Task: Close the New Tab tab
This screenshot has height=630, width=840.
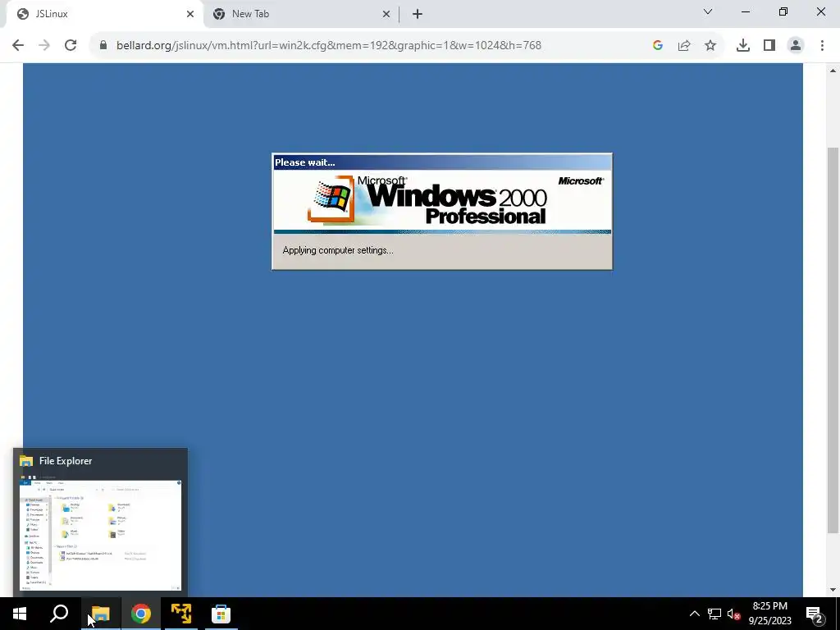Action: click(x=386, y=15)
